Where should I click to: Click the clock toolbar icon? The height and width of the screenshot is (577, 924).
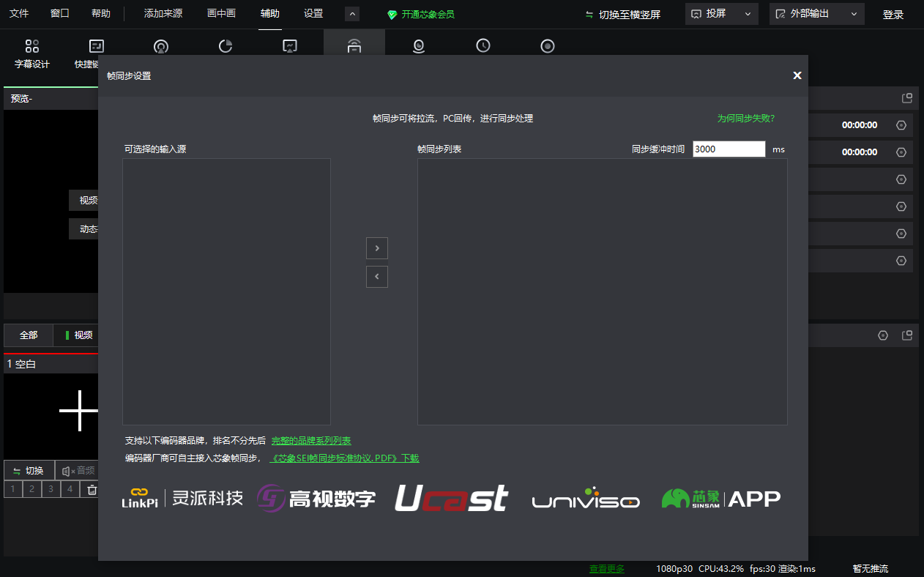[483, 46]
